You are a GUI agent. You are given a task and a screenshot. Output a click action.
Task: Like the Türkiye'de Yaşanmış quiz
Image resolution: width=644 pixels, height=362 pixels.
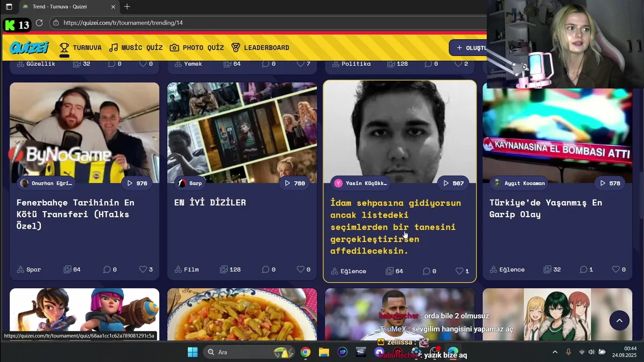tap(619, 269)
